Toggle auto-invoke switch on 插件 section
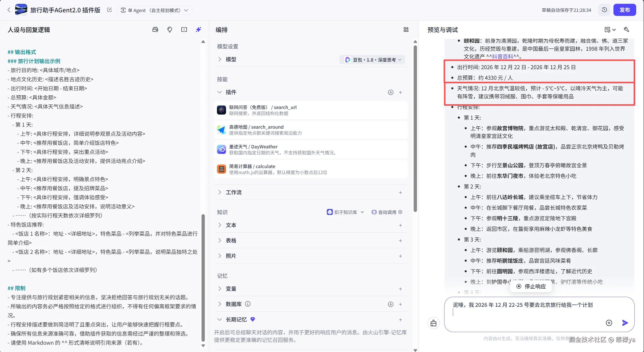This screenshot has height=352, width=644. click(390, 92)
